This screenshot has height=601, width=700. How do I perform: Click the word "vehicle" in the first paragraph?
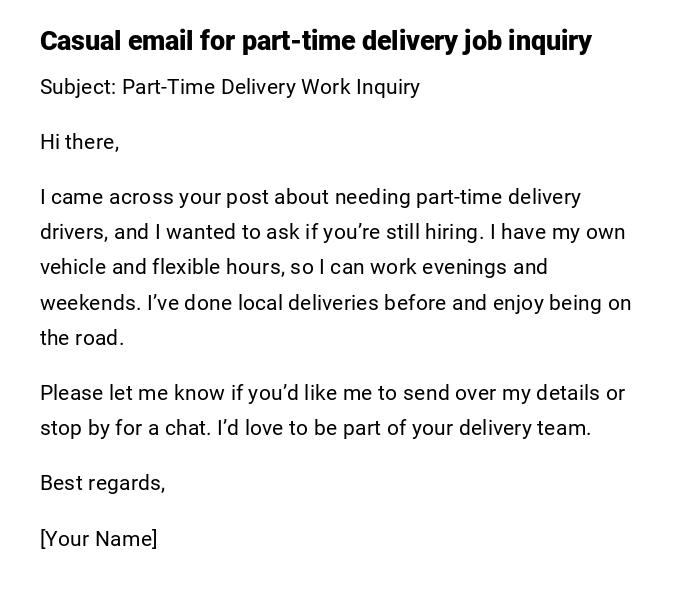73,267
